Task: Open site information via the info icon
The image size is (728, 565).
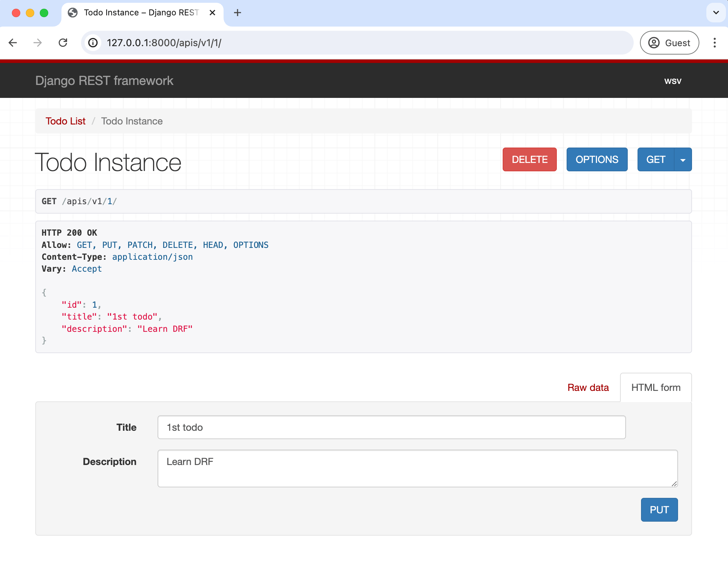Action: [x=93, y=43]
